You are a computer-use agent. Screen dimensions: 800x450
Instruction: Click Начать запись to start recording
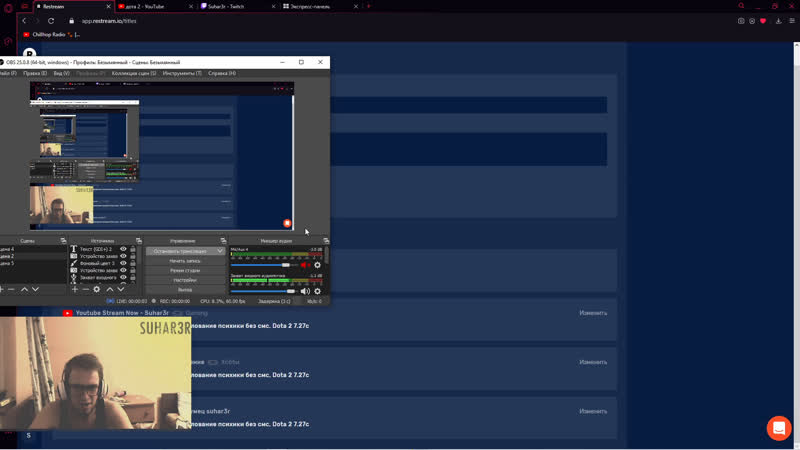click(185, 261)
